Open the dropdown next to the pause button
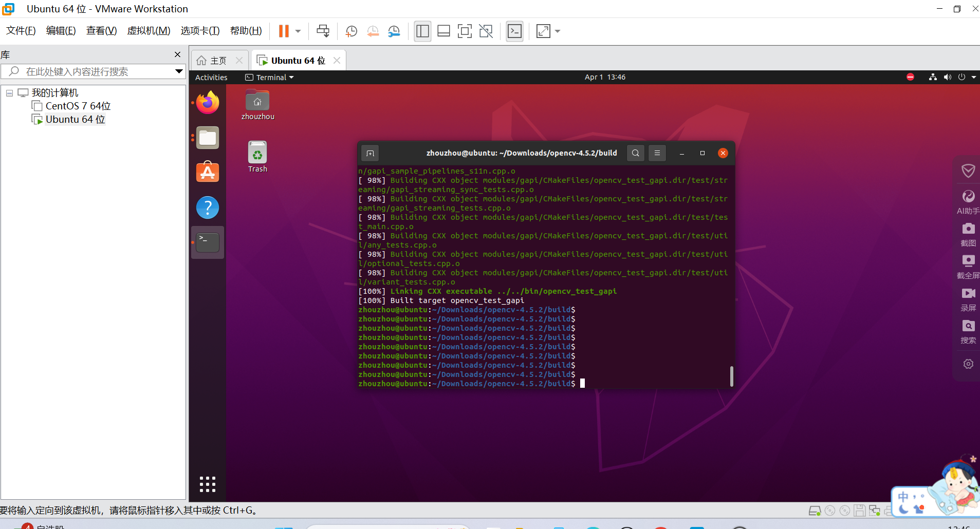Screen dimensions: 980x529 pos(297,31)
